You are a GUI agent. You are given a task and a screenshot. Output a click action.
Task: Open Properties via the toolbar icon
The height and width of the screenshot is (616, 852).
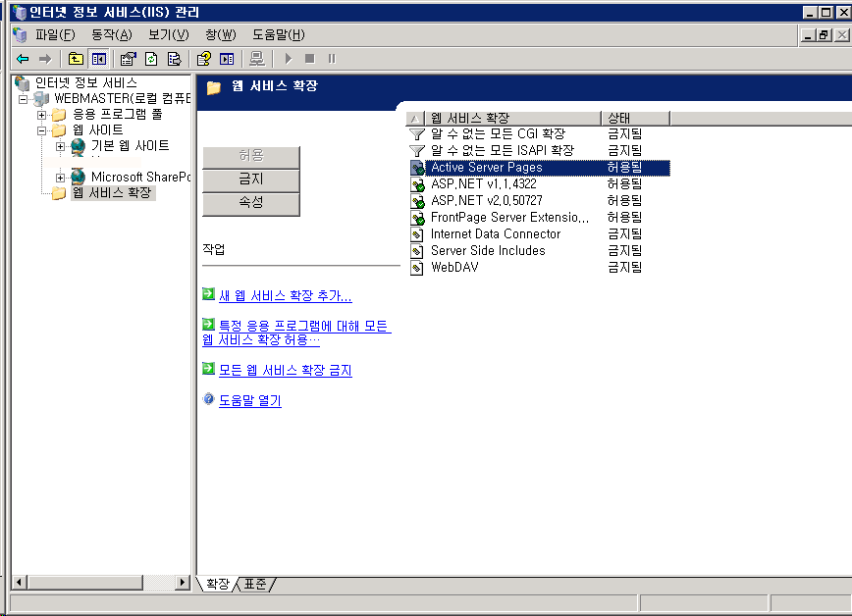coord(128,59)
